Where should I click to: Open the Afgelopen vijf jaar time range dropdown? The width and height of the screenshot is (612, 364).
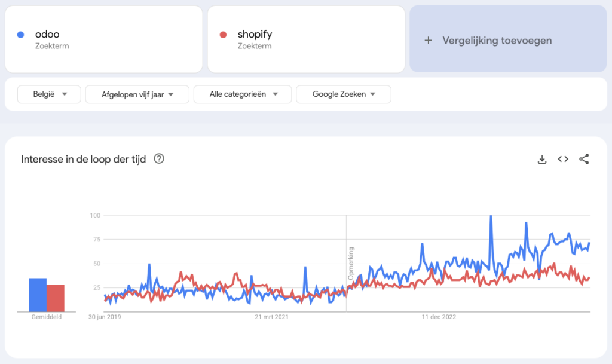point(137,94)
